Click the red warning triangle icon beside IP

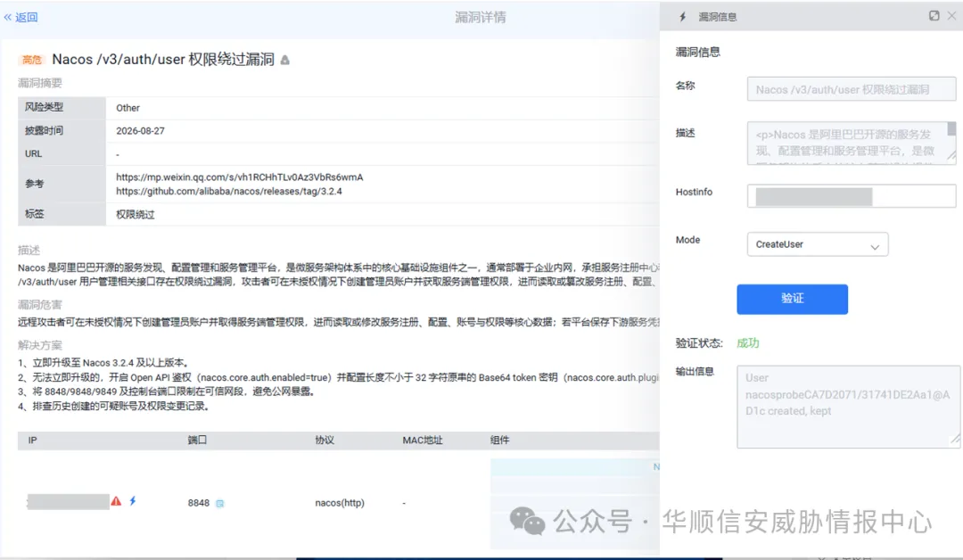116,502
